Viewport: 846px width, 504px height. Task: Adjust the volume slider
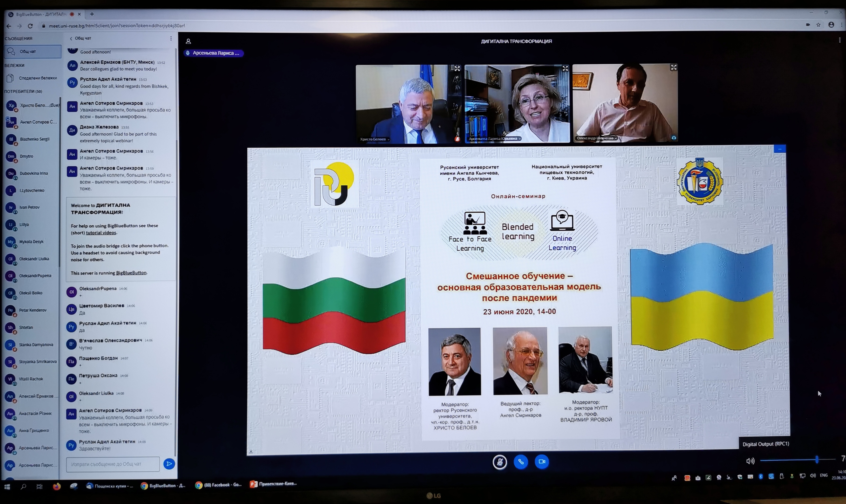coord(816,460)
